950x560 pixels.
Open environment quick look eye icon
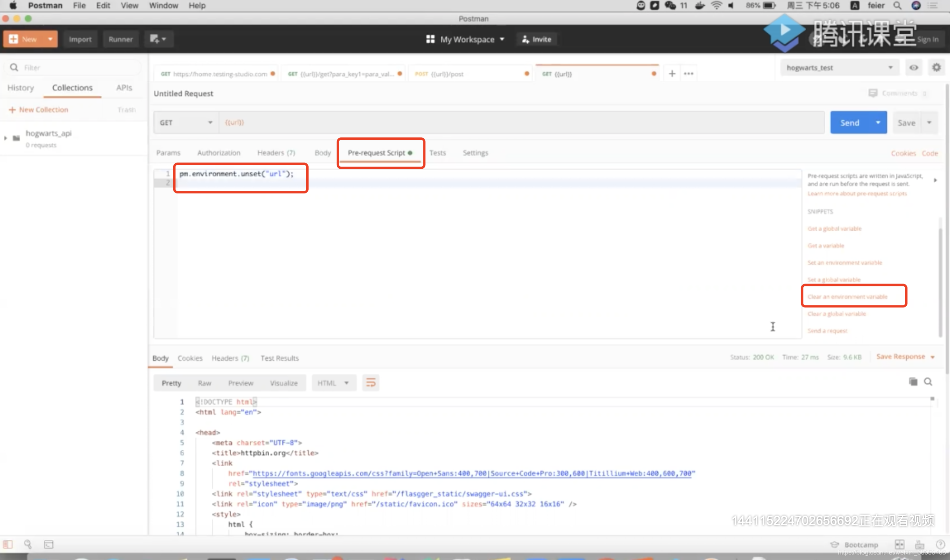coord(913,68)
